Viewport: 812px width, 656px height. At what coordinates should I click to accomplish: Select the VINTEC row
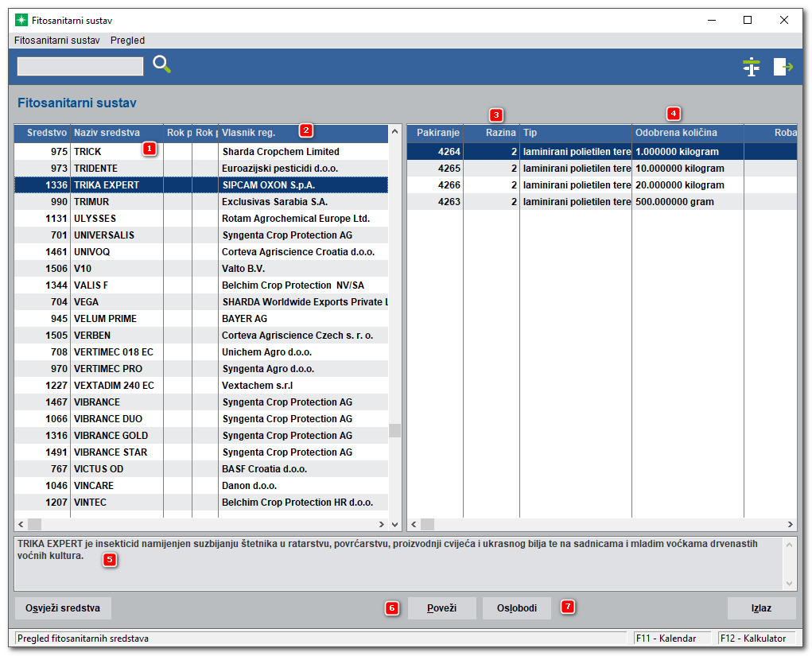point(201,503)
